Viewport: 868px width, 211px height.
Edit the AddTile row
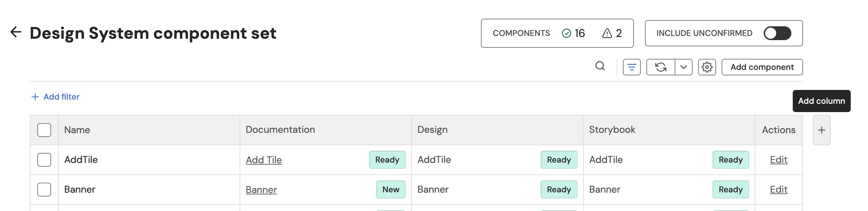tap(779, 160)
